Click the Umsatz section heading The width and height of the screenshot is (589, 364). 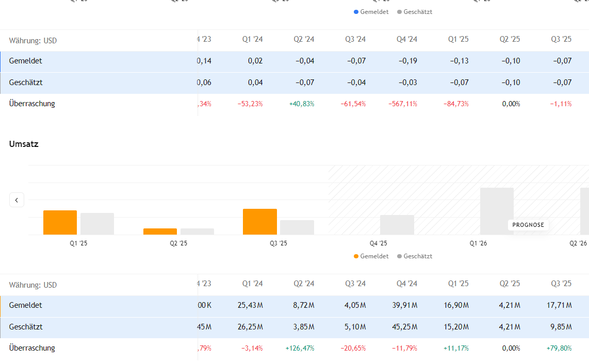point(24,144)
